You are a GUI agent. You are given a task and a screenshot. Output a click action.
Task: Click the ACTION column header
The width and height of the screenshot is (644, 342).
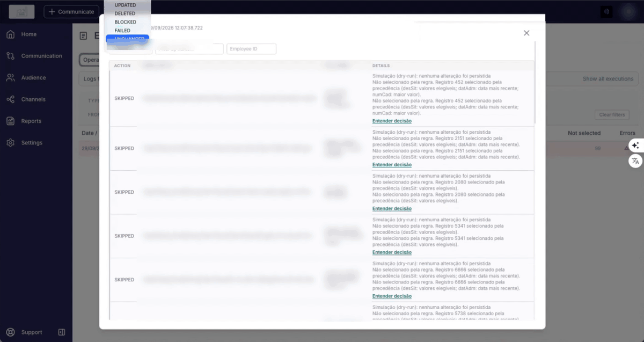[122, 66]
